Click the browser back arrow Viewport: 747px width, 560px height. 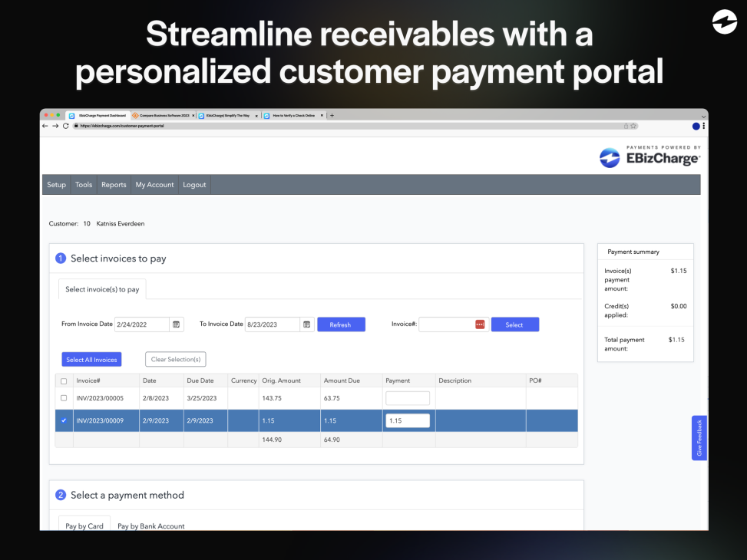(45, 126)
